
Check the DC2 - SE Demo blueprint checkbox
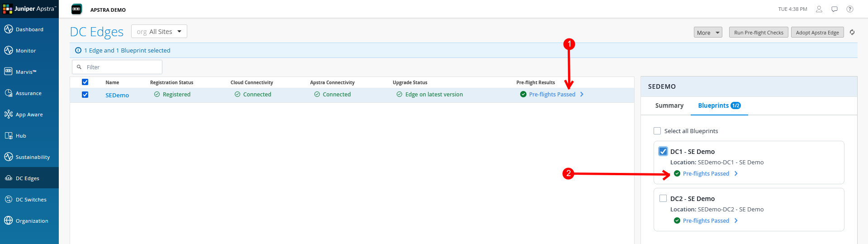pos(663,198)
